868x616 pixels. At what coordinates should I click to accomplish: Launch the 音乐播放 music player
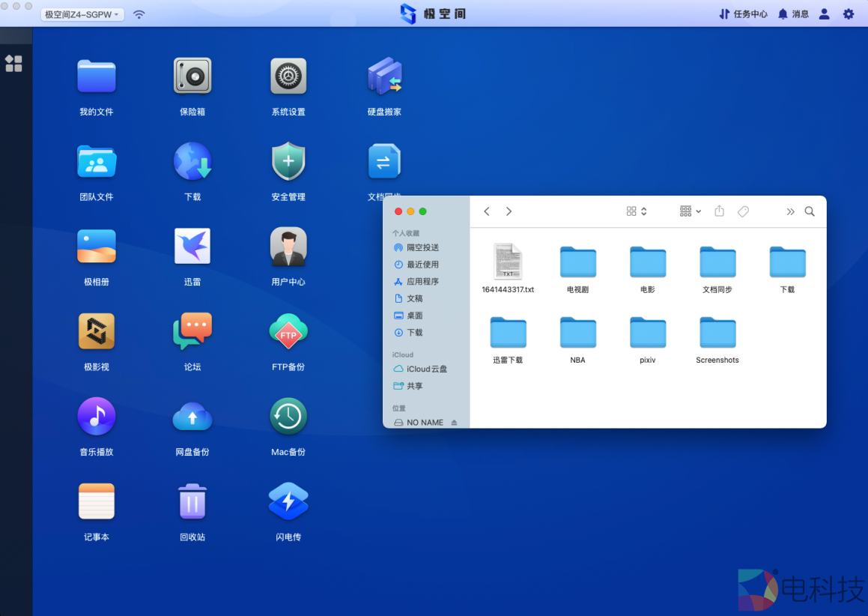[x=96, y=416]
